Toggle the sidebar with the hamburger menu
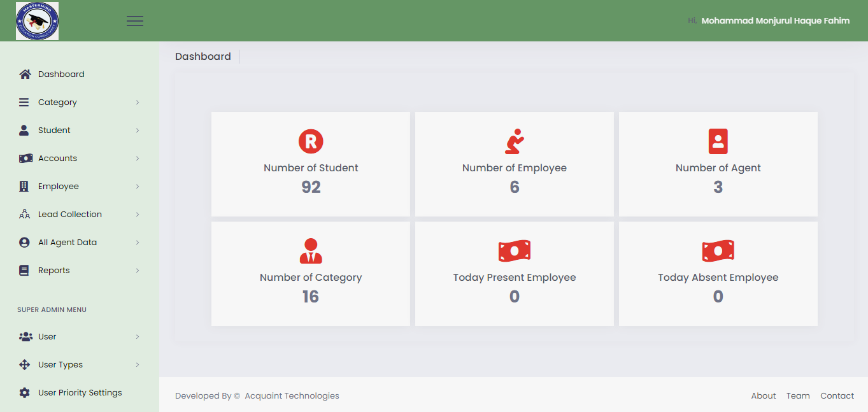 click(134, 20)
